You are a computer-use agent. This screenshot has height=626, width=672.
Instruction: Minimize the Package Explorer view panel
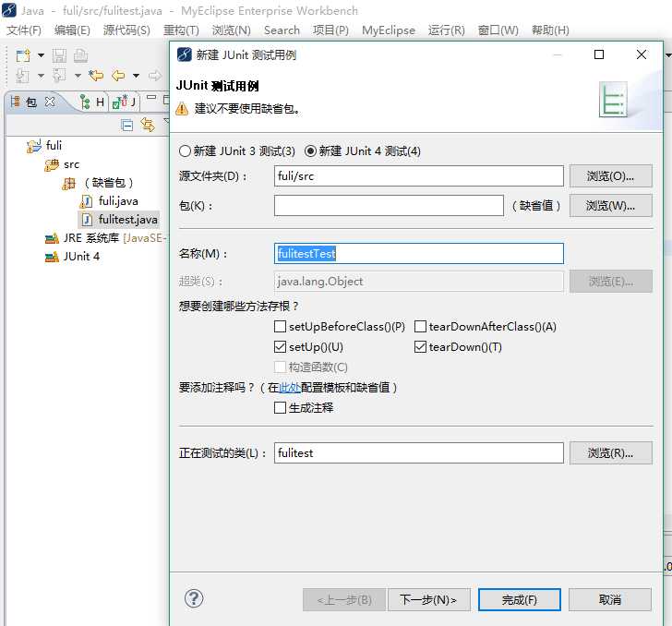(151, 97)
